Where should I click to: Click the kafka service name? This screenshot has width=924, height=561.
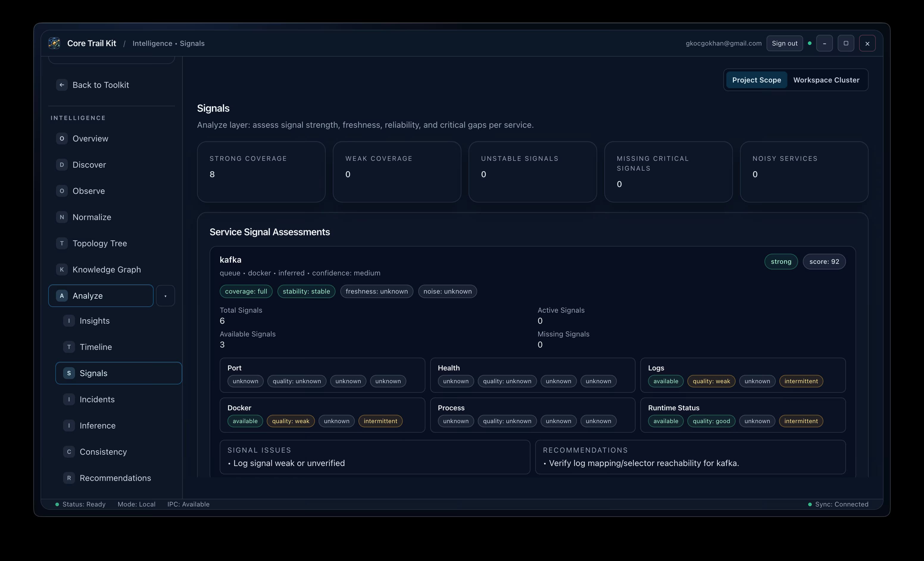pos(231,260)
